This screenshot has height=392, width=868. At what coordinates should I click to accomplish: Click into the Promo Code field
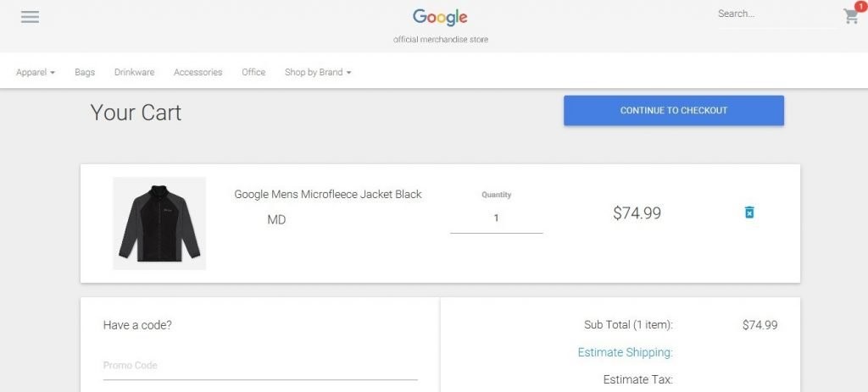259,366
